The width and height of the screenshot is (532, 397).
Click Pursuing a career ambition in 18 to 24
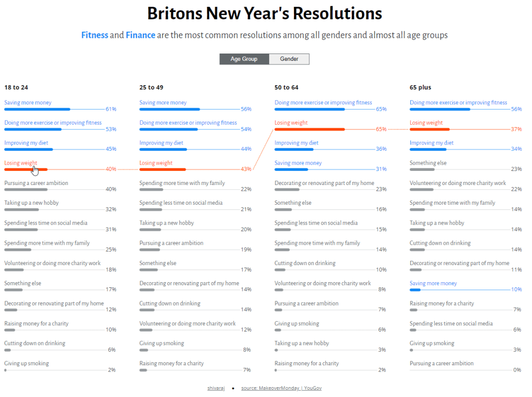pos(36,183)
